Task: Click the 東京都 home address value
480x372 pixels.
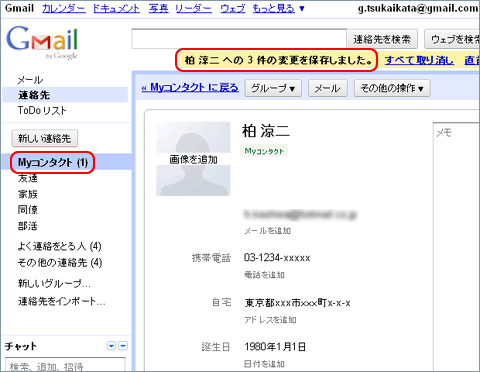Action: [x=298, y=303]
